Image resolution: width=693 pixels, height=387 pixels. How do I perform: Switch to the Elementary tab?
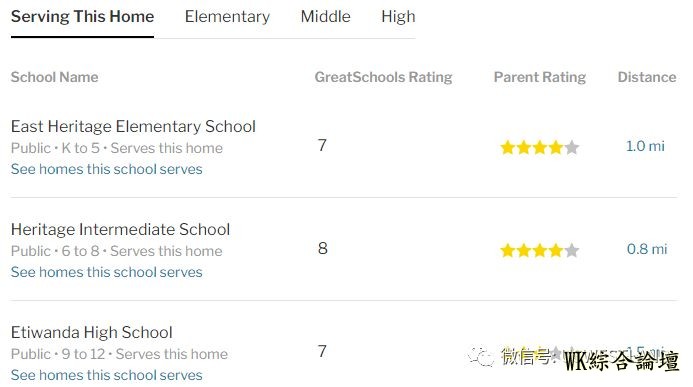227,17
